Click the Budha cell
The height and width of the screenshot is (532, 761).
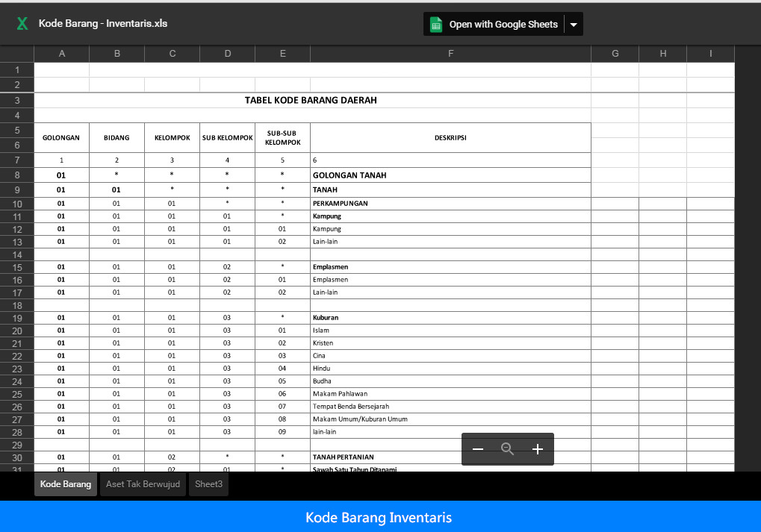pos(450,381)
